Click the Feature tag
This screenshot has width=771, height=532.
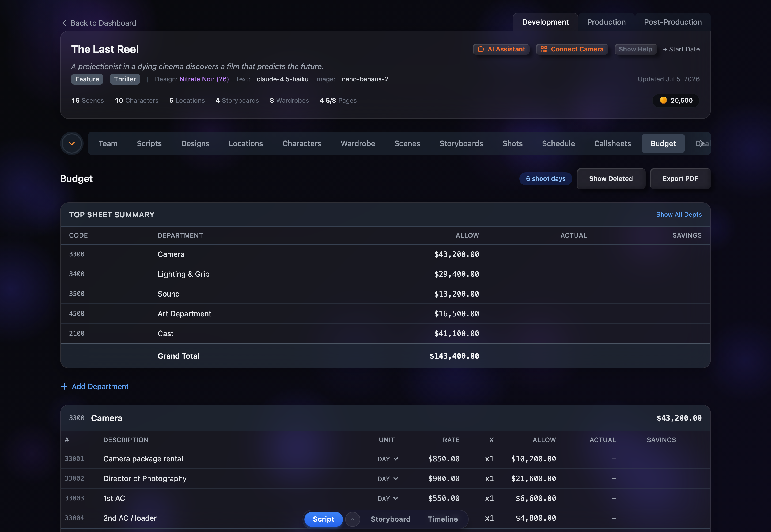pos(87,79)
